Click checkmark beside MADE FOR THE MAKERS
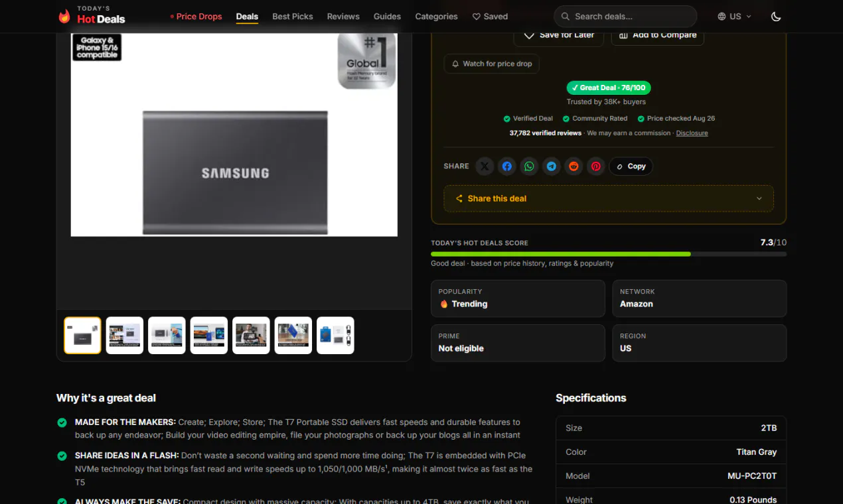843x504 pixels. (62, 422)
